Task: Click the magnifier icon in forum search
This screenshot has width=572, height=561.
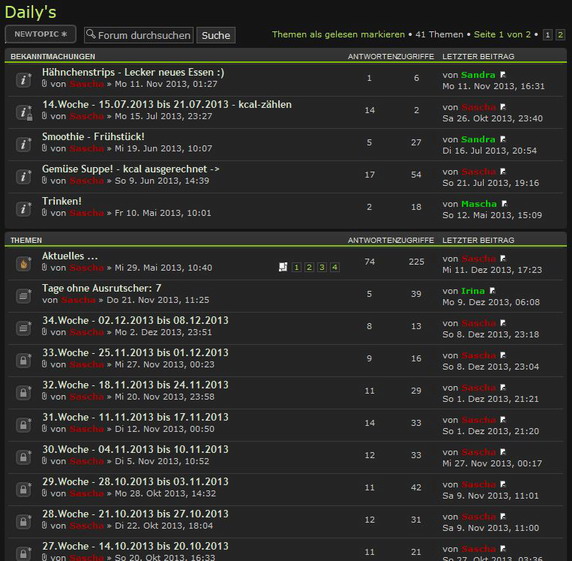Action: [x=91, y=34]
